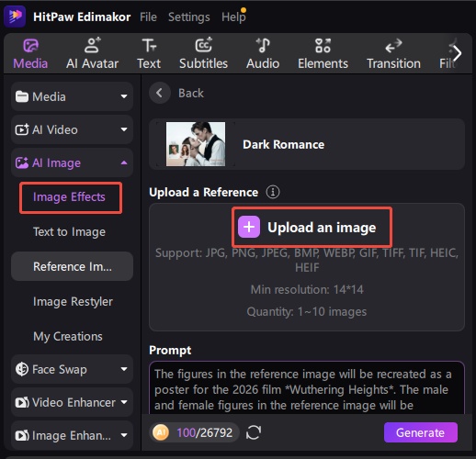
Task: Switch to the Text tab
Action: point(149,54)
